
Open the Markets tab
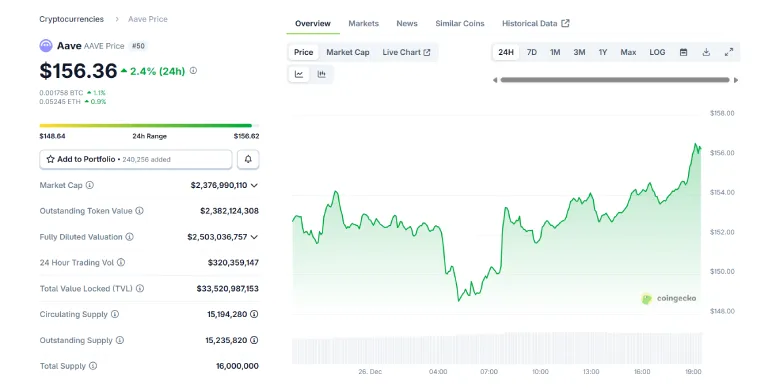coord(364,23)
